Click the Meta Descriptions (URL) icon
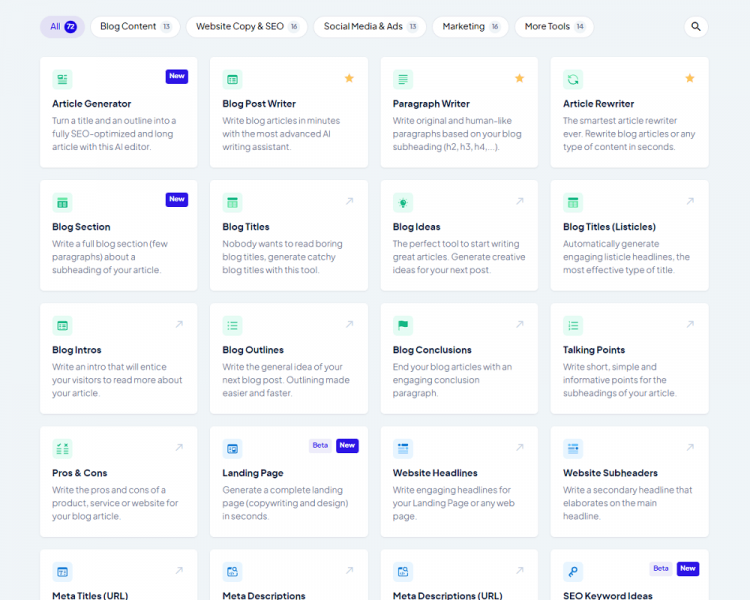Image resolution: width=750 pixels, height=600 pixels. [x=403, y=572]
